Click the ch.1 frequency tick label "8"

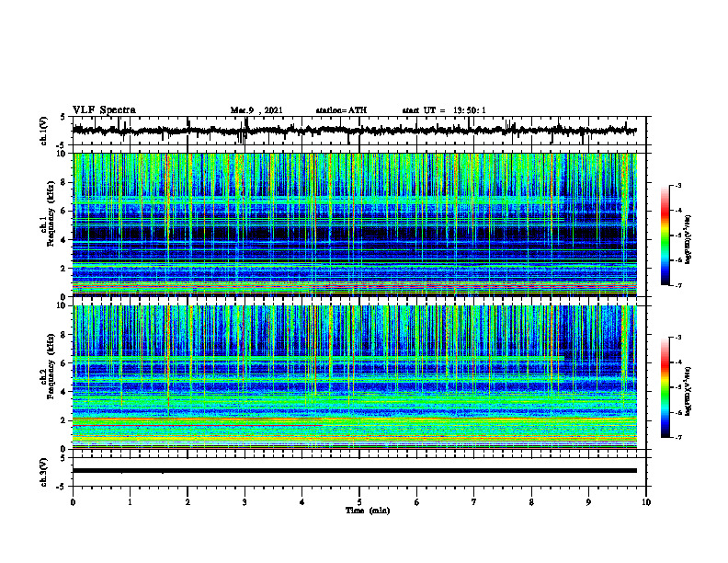pos(63,182)
